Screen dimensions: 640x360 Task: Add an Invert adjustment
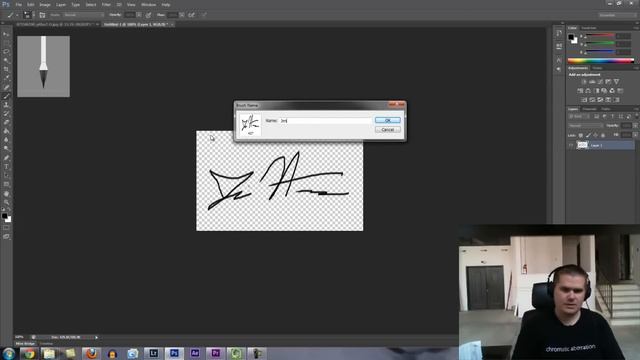point(584,100)
